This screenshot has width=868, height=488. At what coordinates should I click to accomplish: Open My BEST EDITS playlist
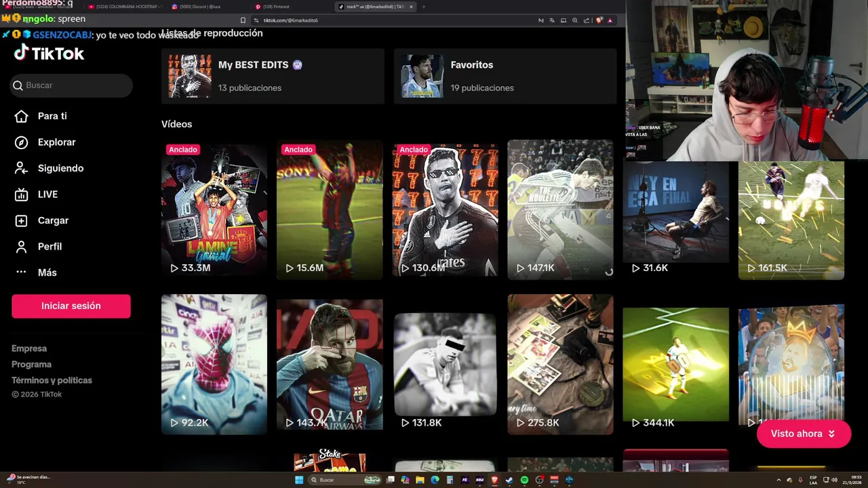273,76
